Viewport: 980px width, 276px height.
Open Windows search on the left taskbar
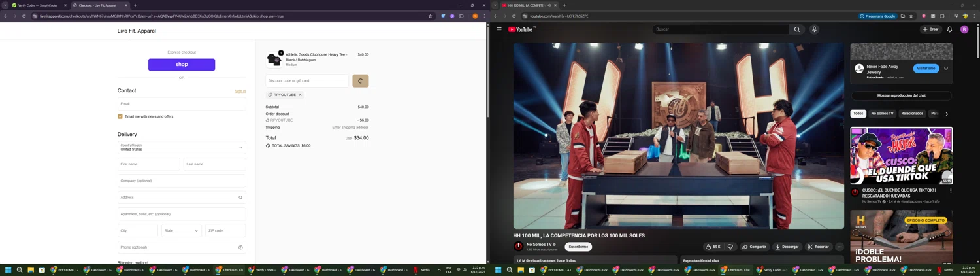(x=20, y=269)
